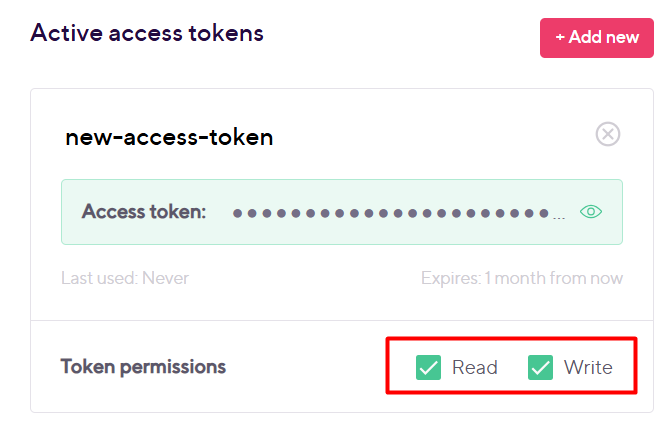Image resolution: width=668 pixels, height=431 pixels.
Task: Click the Access token: label
Action: 144,212
